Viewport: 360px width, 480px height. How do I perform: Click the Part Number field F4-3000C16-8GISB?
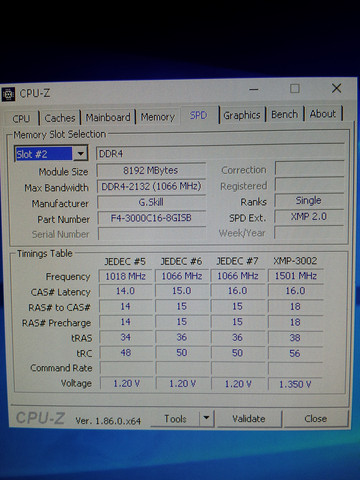(151, 218)
